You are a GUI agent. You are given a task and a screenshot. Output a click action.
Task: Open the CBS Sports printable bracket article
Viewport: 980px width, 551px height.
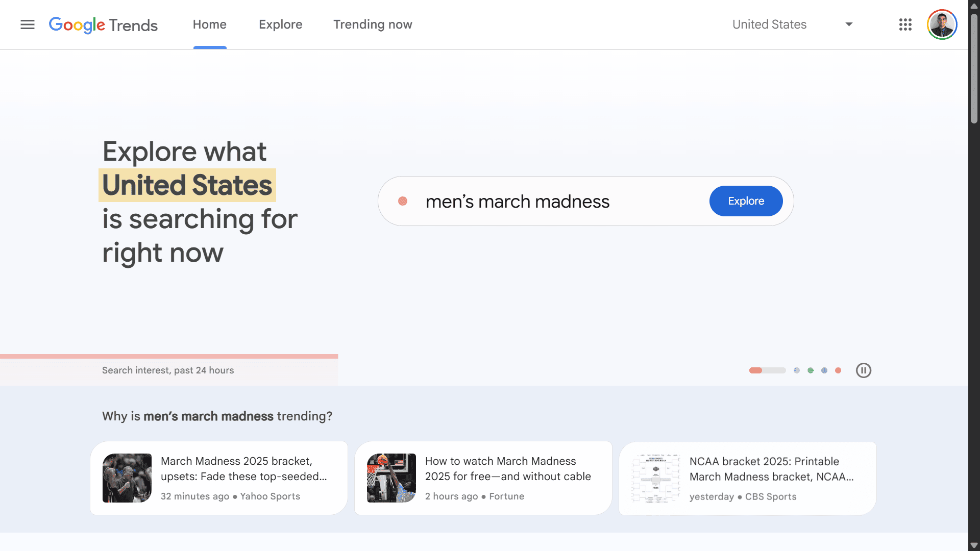point(748,478)
